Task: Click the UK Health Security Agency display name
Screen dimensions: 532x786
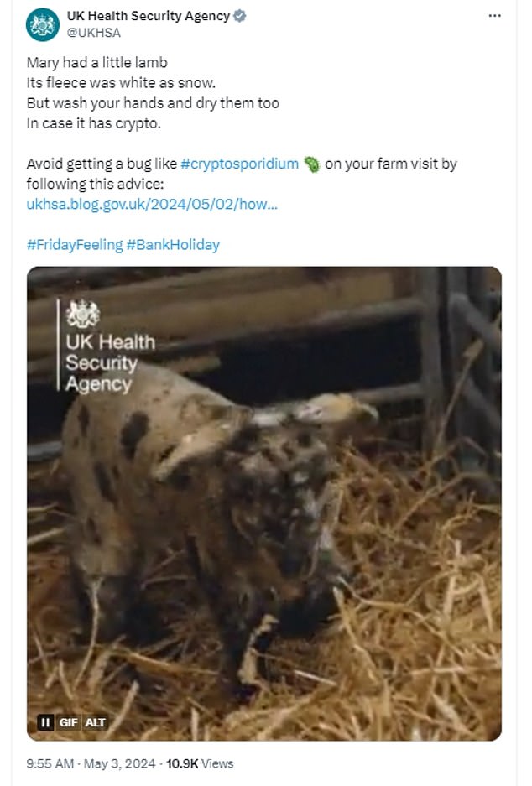Action: click(x=149, y=16)
